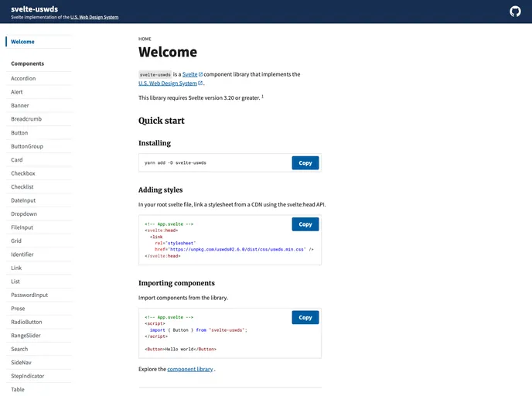Open the Svelte link in the intro
This screenshot has width=532, height=396.
coord(189,74)
